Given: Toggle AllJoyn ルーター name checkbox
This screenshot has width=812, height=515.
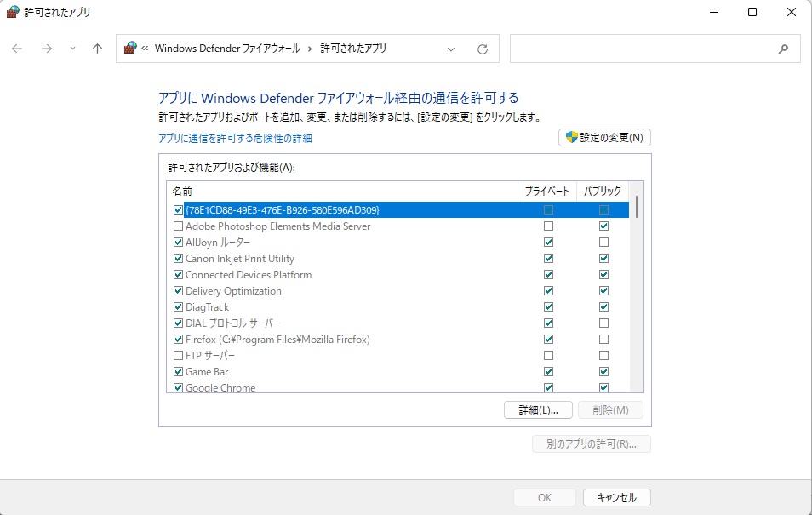Looking at the screenshot, I should 178,242.
